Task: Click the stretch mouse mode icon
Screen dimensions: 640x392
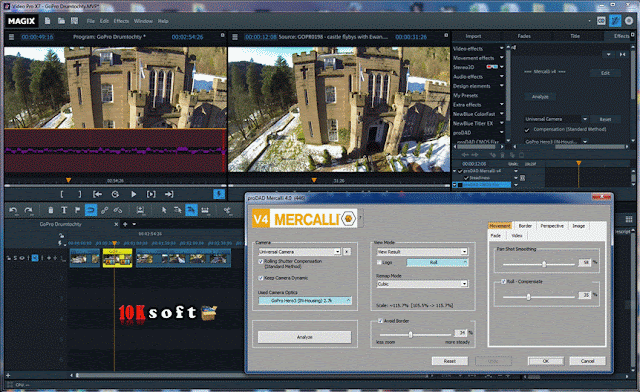Action: [x=205, y=210]
